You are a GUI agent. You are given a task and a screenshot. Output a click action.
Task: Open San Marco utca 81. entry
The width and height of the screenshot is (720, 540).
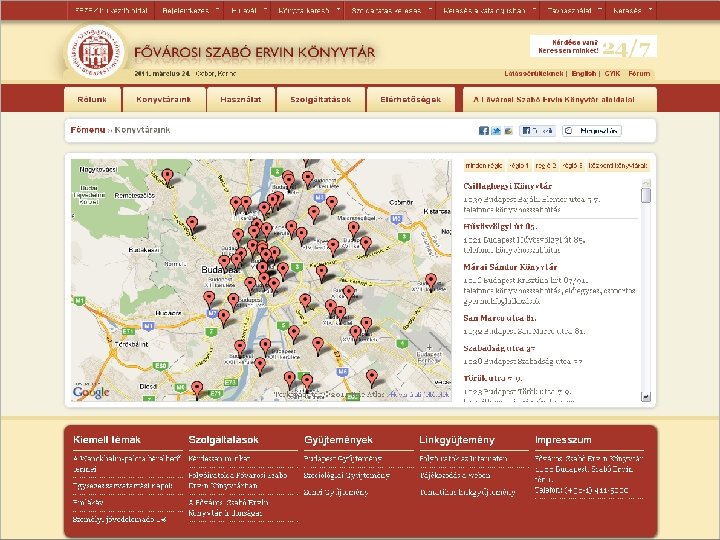[500, 318]
